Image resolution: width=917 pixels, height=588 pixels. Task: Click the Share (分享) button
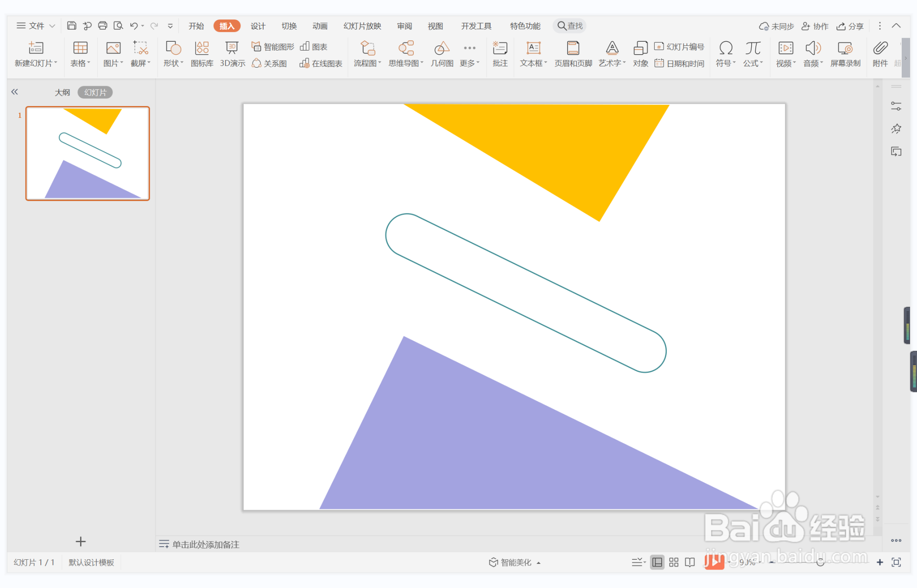pos(850,26)
